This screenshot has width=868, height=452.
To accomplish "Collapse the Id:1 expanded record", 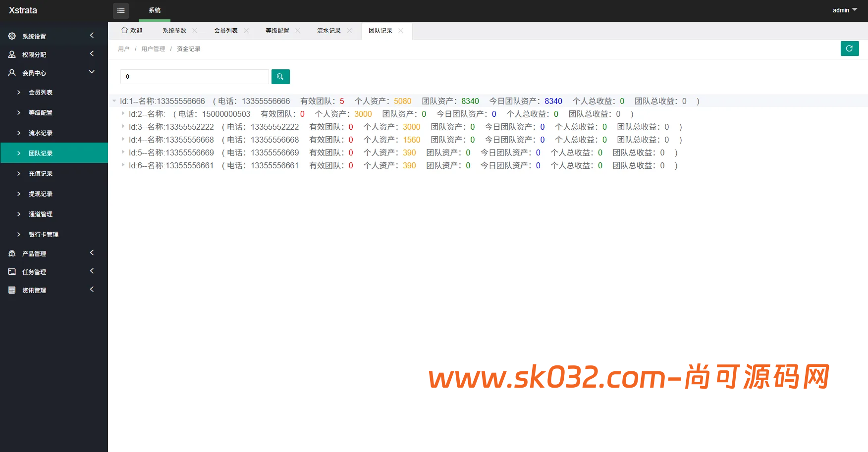I will click(x=114, y=100).
